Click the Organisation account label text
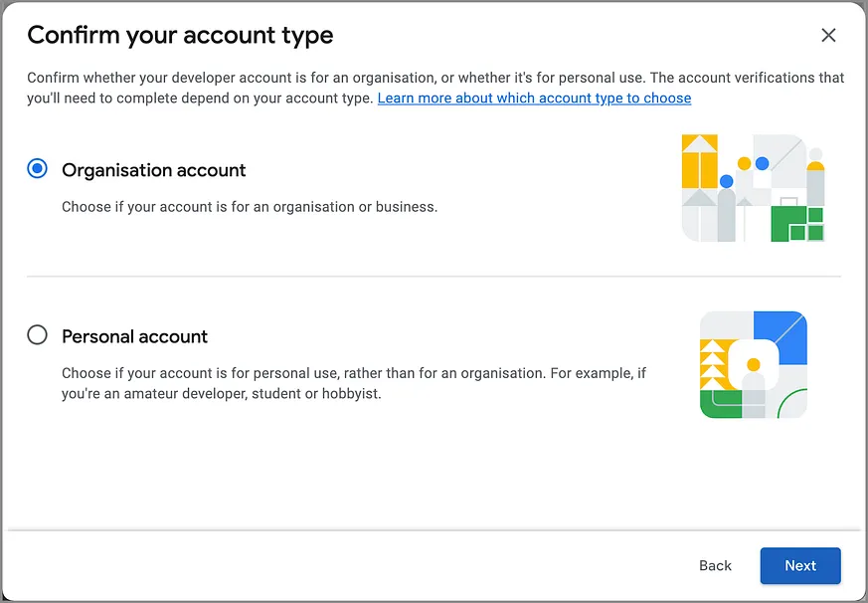Viewport: 868px width, 603px height. click(153, 170)
